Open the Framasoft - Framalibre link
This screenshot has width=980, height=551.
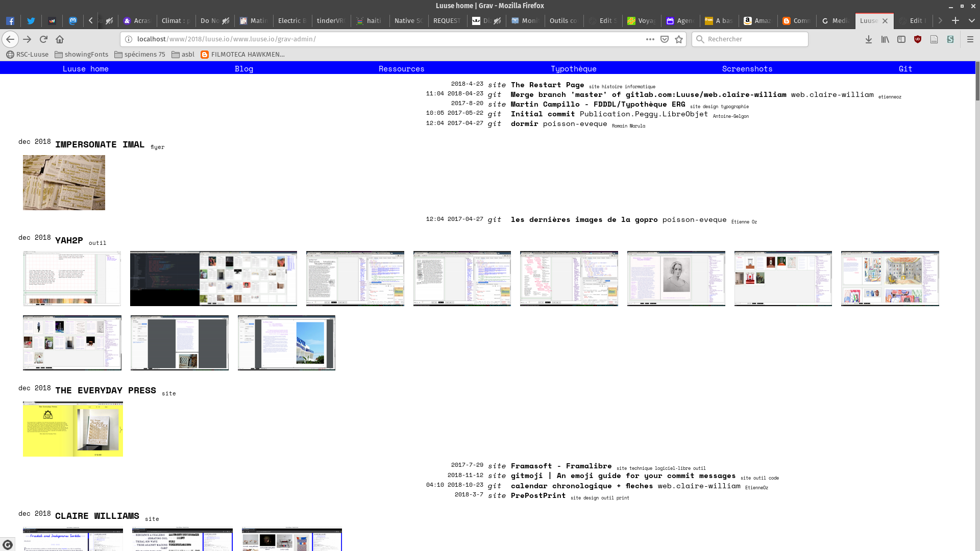(x=561, y=466)
